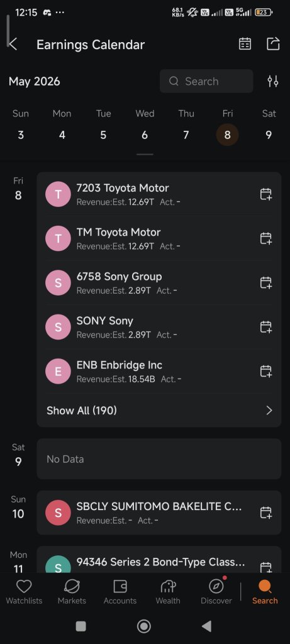
Task: Add SONY Sony earnings reminder
Action: point(265,327)
